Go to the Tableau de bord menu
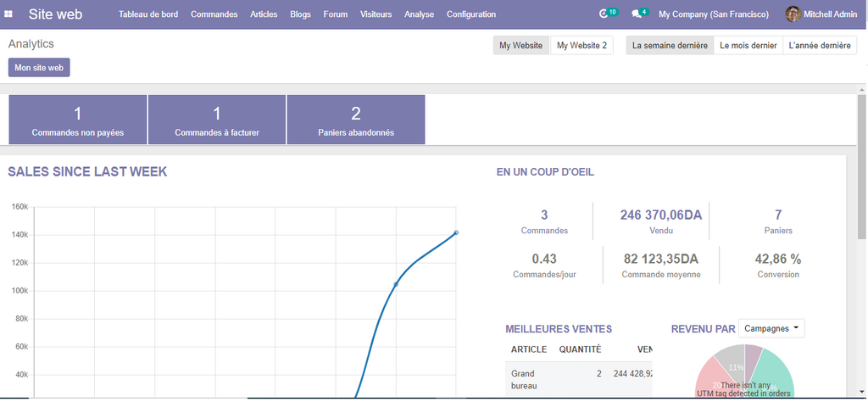 pos(148,14)
